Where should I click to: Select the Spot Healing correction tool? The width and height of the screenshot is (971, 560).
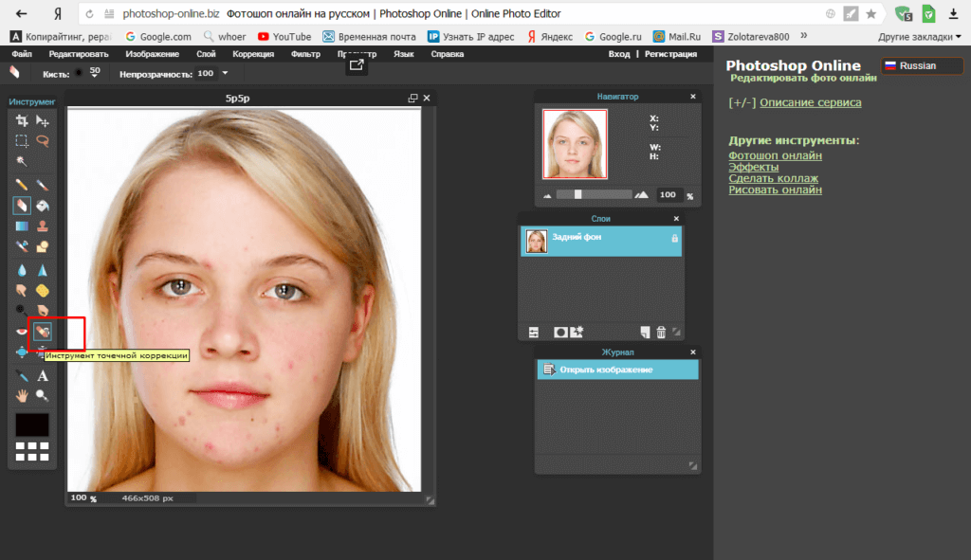click(x=43, y=331)
